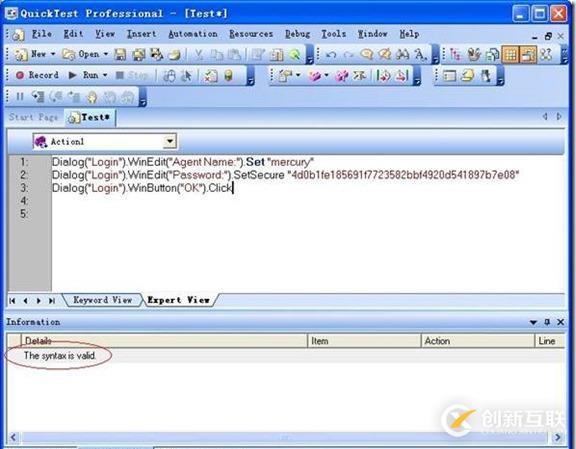The image size is (576, 449).
Task: Click the green results viewer icon
Action: click(x=295, y=55)
